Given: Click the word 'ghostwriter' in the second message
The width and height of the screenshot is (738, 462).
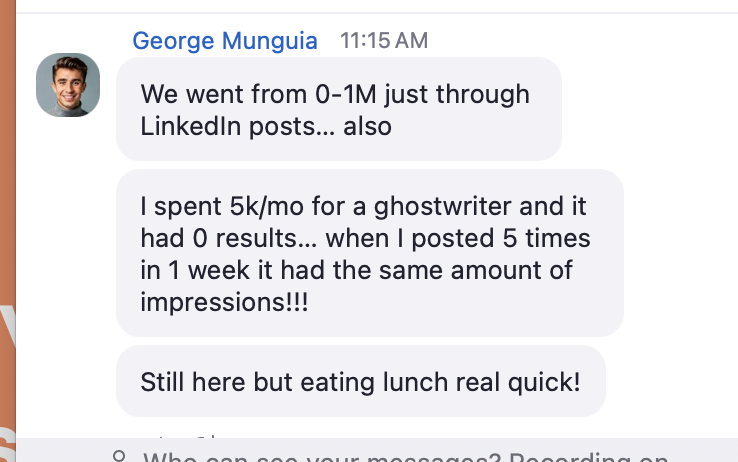Looking at the screenshot, I should [438, 208].
